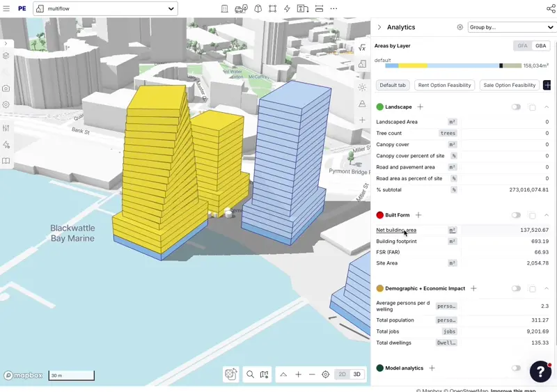
Task: Open the hamburger main menu
Action: [6, 8]
